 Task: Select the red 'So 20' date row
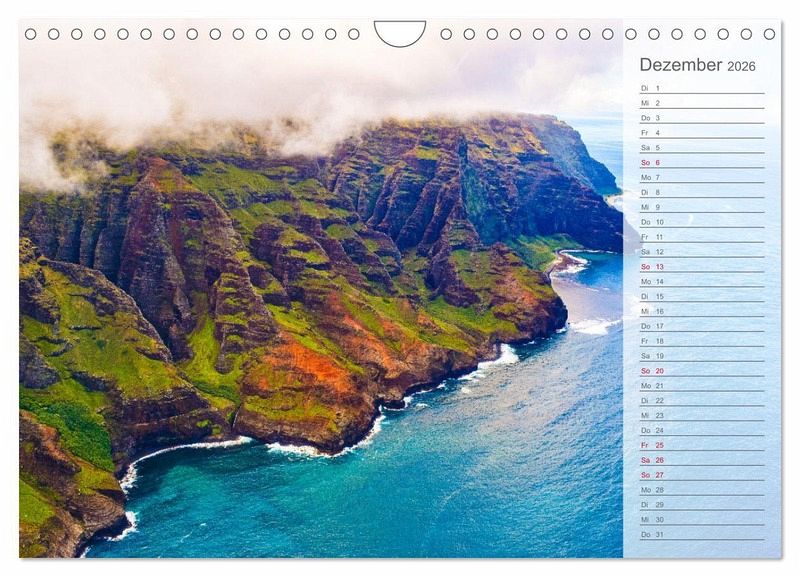pos(702,371)
